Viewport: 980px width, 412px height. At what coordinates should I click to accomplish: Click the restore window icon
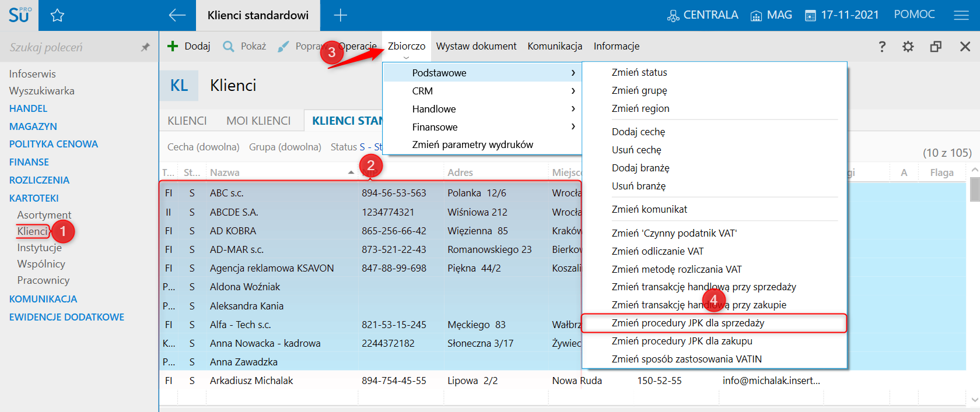936,47
